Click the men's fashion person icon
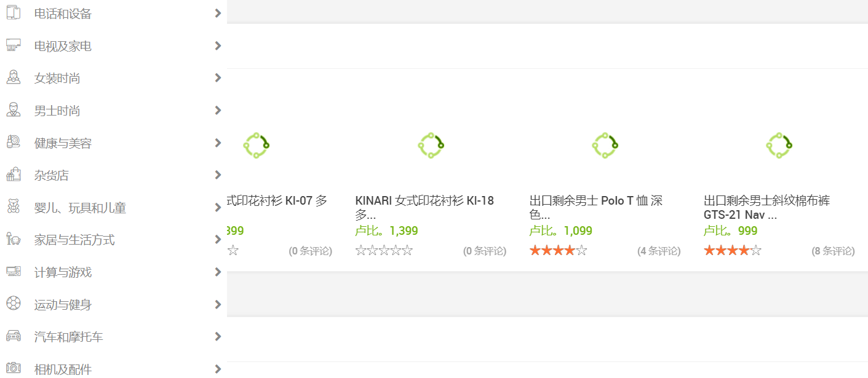 point(13,111)
